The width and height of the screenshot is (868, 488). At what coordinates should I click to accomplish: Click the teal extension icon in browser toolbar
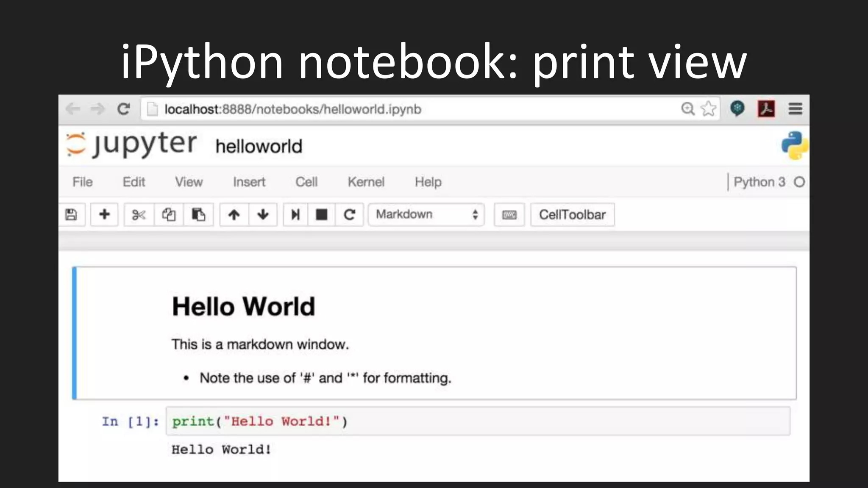[737, 108]
